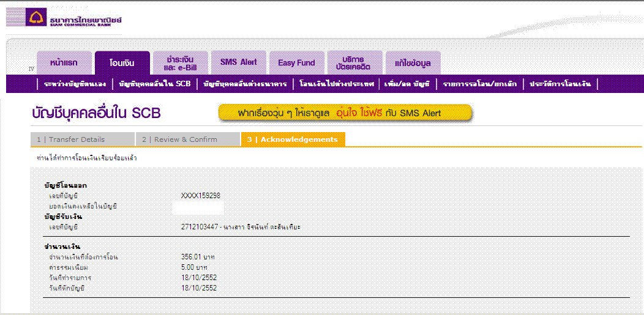Open the หน้าแรก home tab
Viewport: 644px width, 315px height.
[64, 63]
